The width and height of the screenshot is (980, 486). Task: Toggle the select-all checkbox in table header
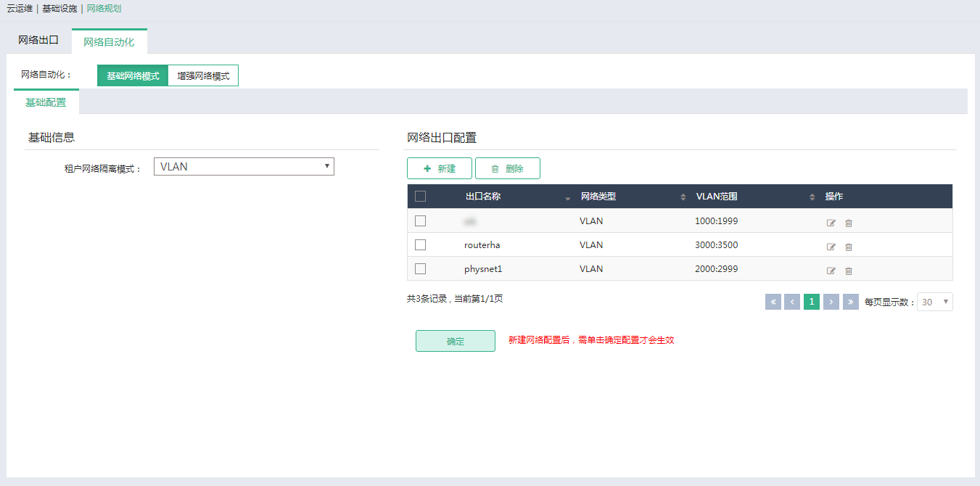[x=420, y=197]
